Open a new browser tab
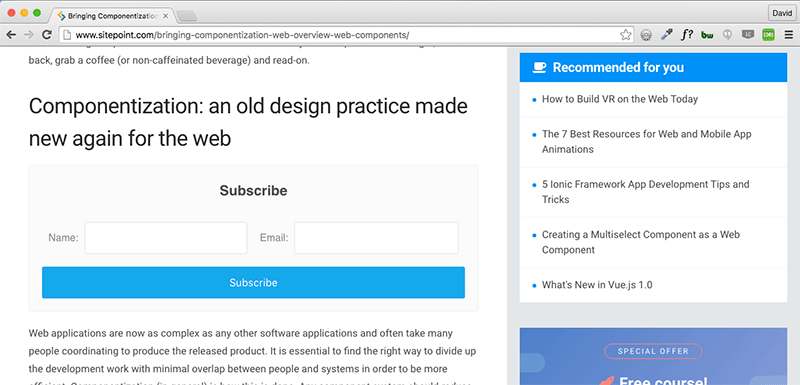Viewport: 800px width, 385px height. pos(187,16)
